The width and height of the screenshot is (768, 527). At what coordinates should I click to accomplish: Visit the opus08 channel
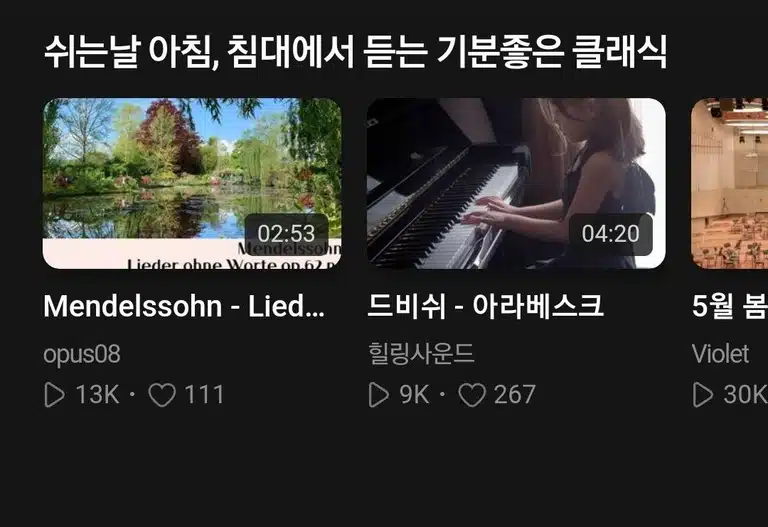pos(82,354)
